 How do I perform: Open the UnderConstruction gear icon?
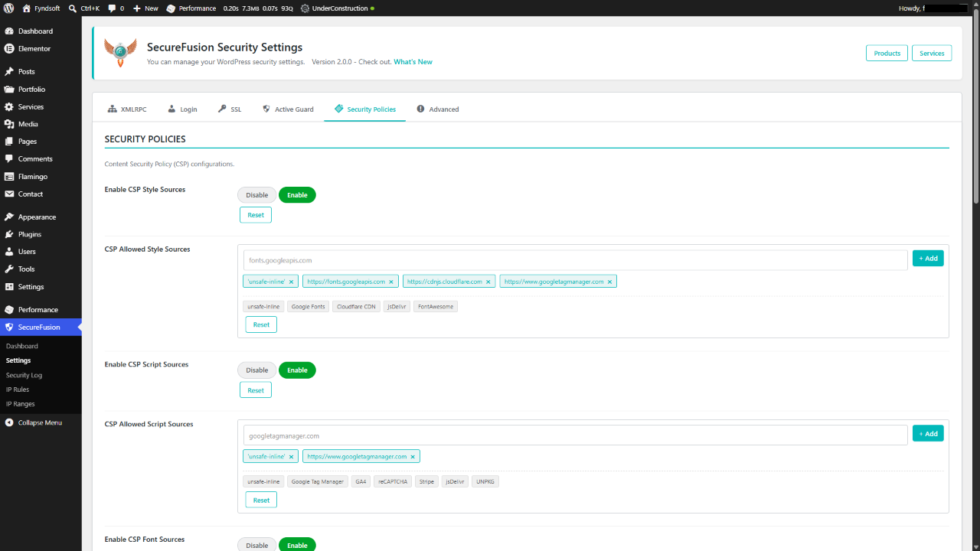[x=305, y=8]
